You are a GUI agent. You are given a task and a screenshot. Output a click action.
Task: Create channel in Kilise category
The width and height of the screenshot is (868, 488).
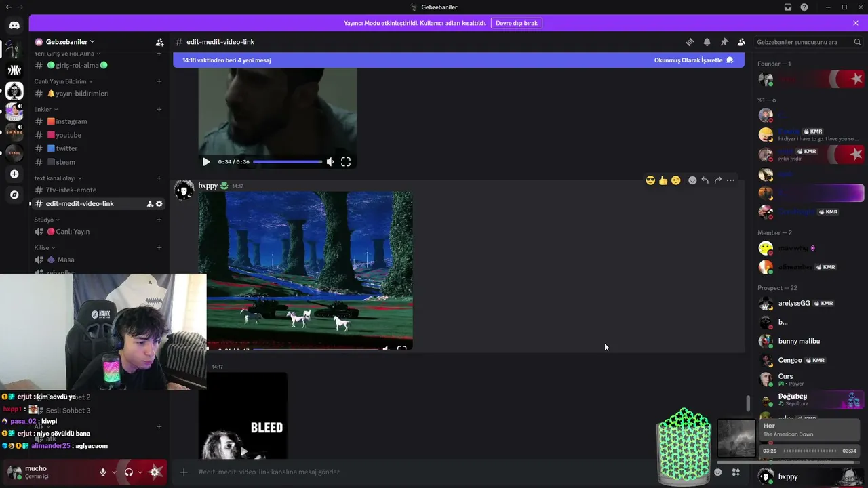coord(159,247)
